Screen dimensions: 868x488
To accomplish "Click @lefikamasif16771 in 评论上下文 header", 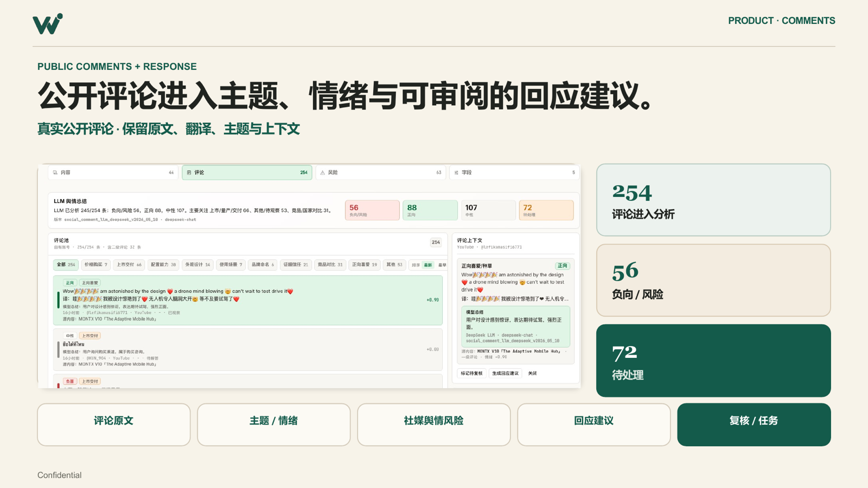I will click(x=501, y=247).
